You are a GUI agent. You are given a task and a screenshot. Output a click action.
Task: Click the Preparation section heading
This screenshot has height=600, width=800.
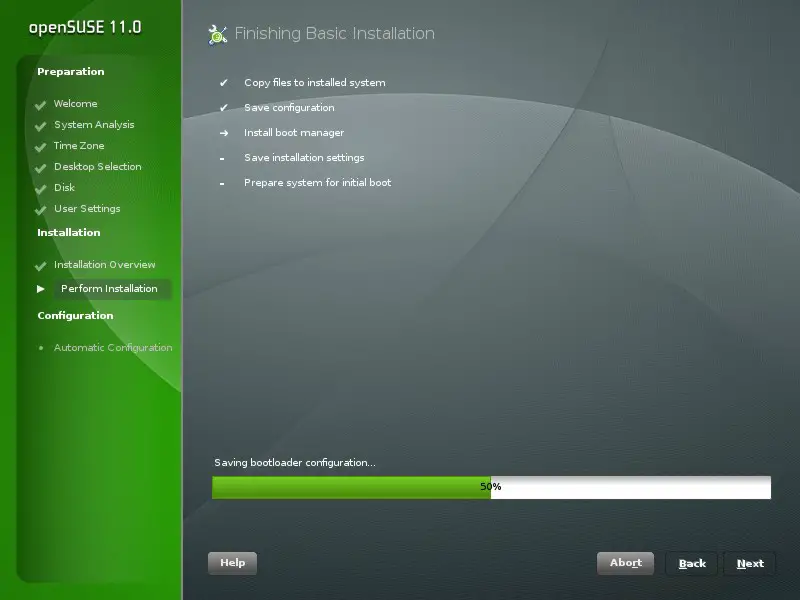[x=71, y=72]
